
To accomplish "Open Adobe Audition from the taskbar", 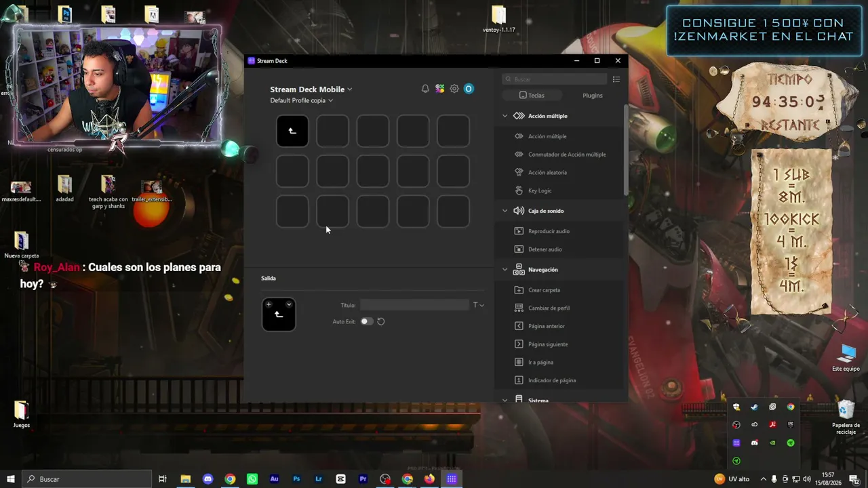I will (274, 479).
